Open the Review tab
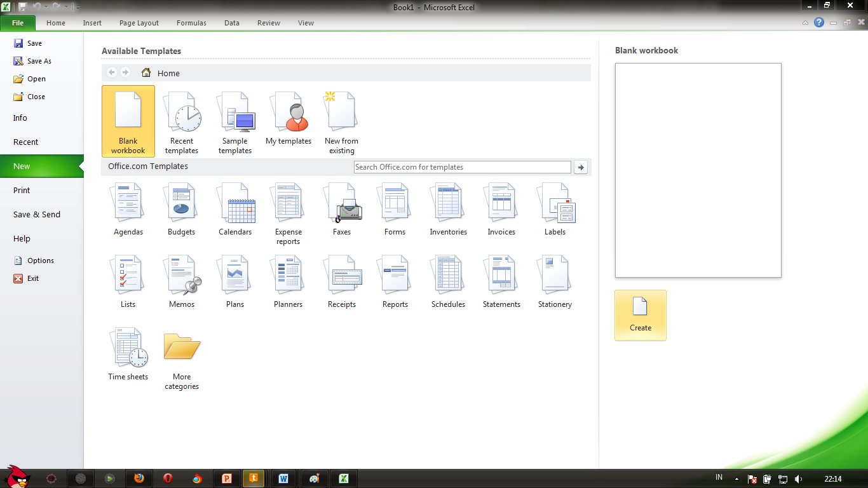The width and height of the screenshot is (868, 488). tap(268, 23)
